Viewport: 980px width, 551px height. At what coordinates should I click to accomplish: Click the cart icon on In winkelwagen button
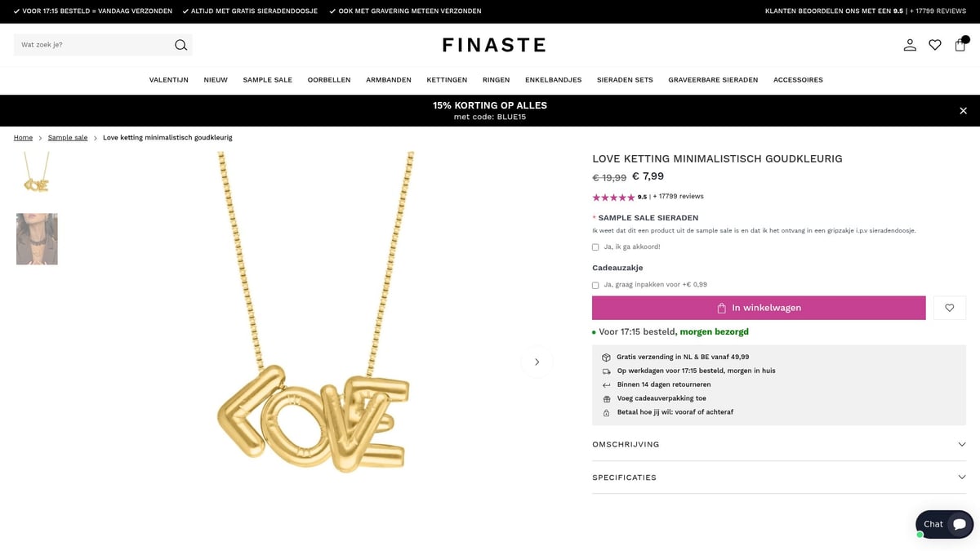[722, 308]
